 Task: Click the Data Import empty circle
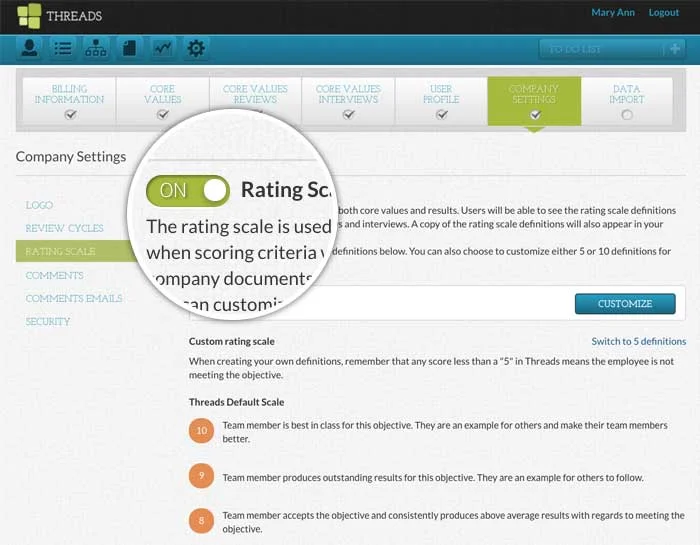click(x=627, y=115)
